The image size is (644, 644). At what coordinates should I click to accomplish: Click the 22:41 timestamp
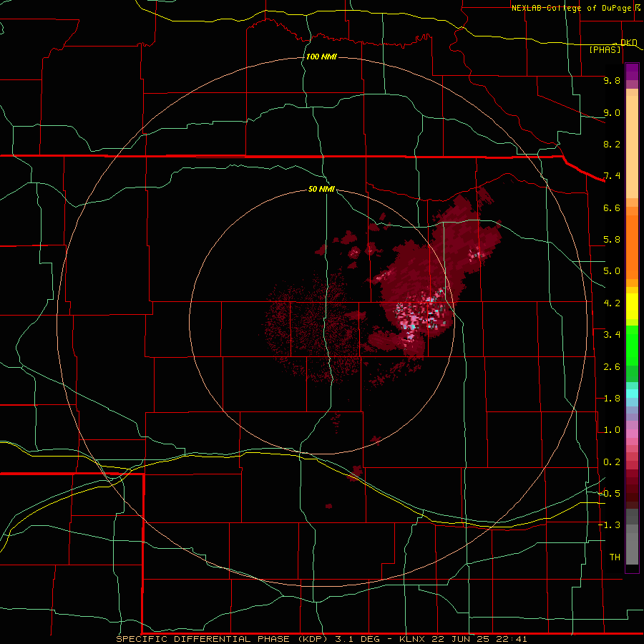point(510,639)
